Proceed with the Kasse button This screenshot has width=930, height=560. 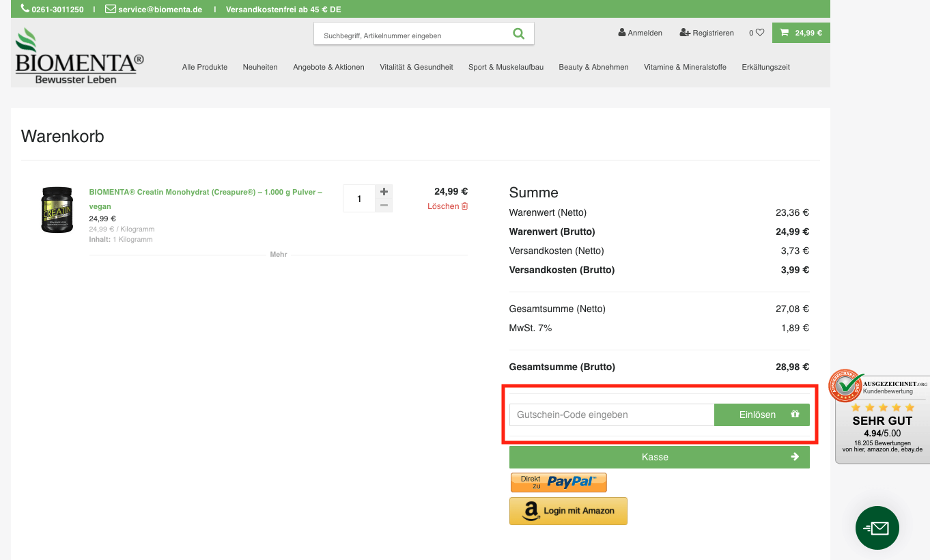(x=660, y=457)
